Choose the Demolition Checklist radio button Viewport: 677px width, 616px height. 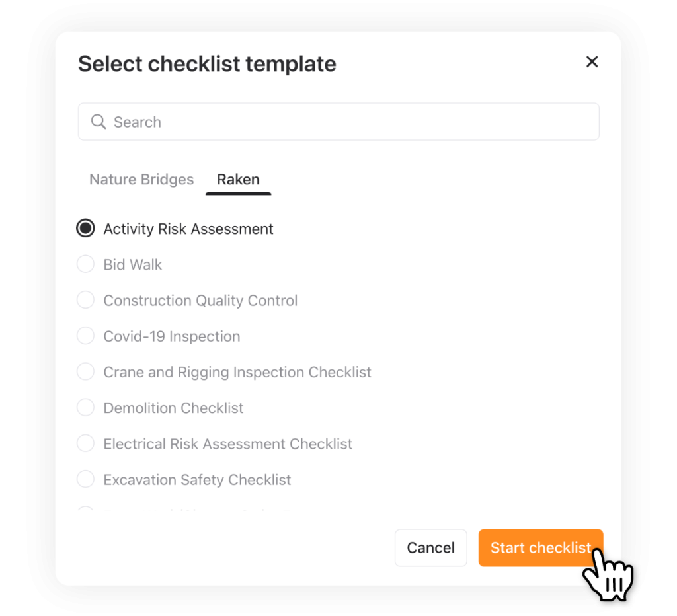[x=85, y=408]
